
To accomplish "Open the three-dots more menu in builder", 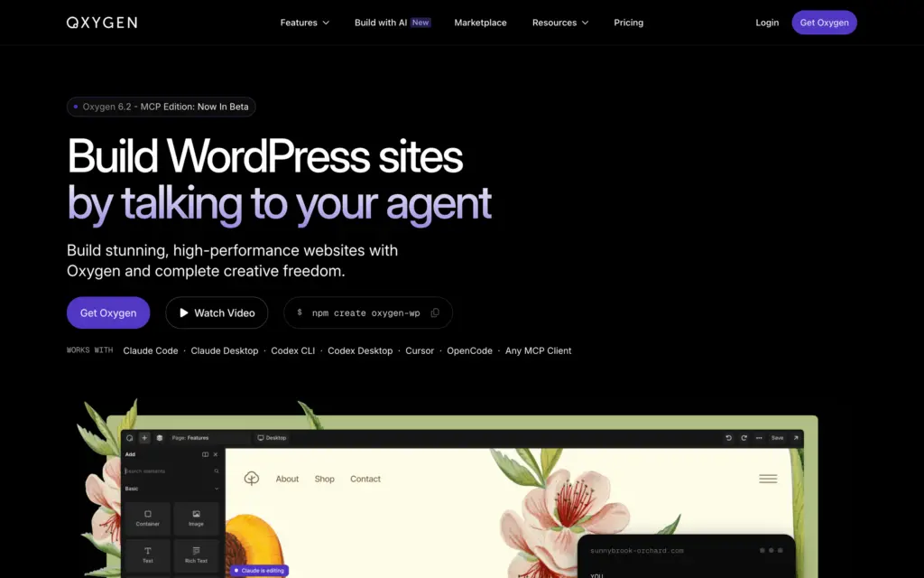I will click(759, 438).
